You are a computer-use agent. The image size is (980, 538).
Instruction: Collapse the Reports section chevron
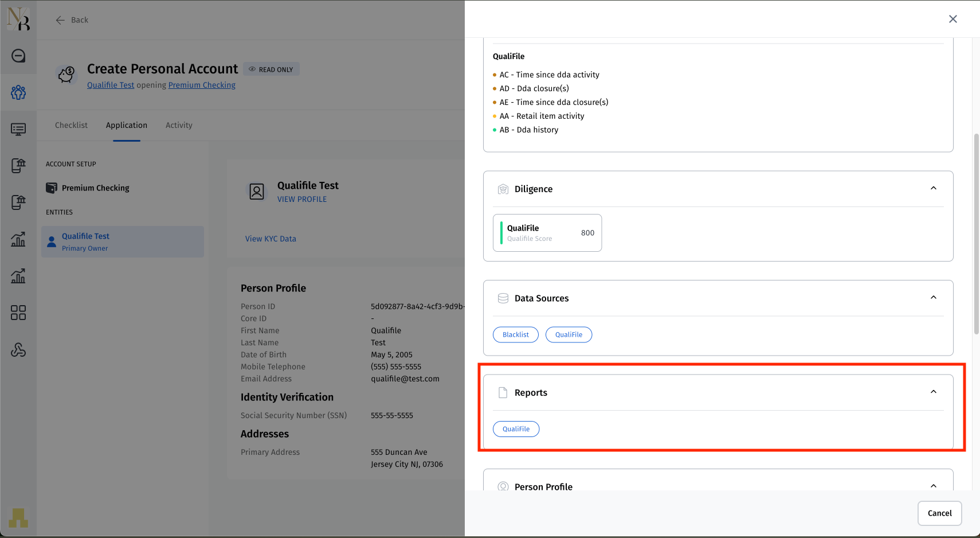pyautogui.click(x=933, y=392)
